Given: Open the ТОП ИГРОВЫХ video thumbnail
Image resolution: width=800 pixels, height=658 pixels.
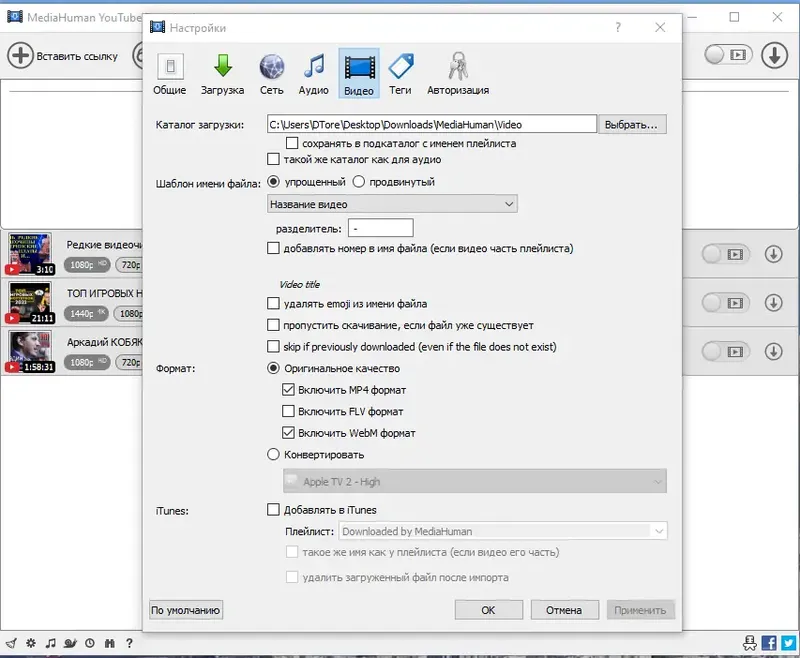Looking at the screenshot, I should [30, 303].
